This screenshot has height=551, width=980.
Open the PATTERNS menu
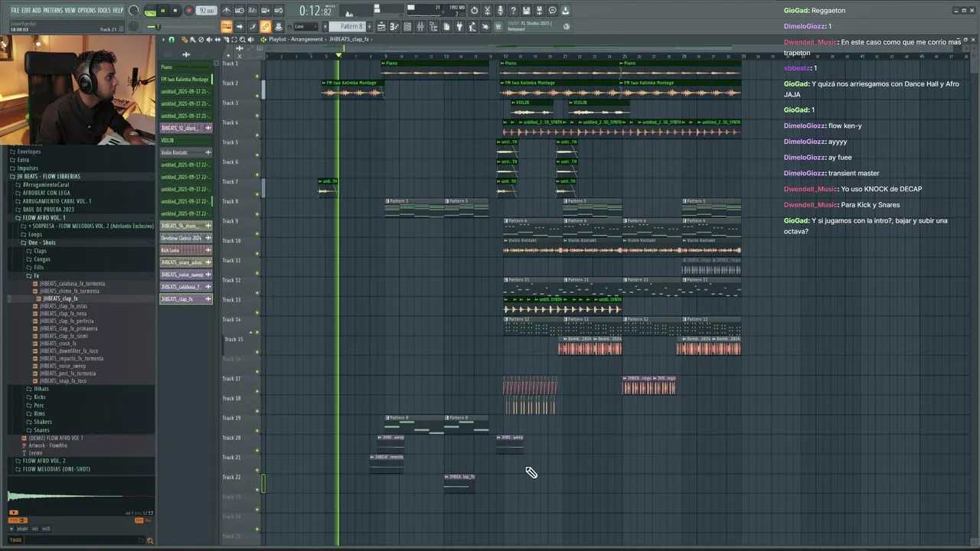[x=53, y=11]
